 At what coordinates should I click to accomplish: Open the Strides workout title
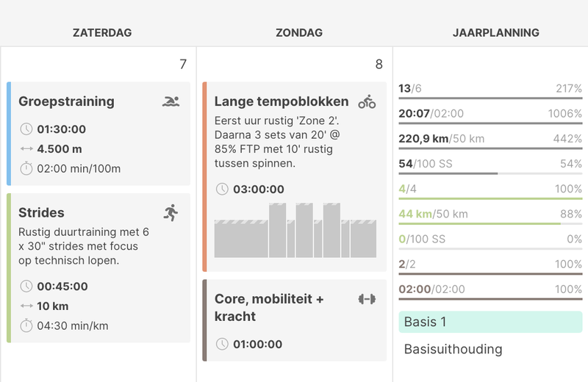tap(42, 213)
